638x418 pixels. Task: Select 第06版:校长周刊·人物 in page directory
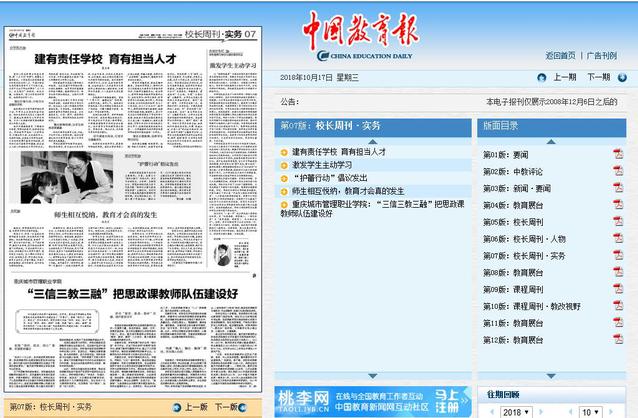click(x=524, y=239)
